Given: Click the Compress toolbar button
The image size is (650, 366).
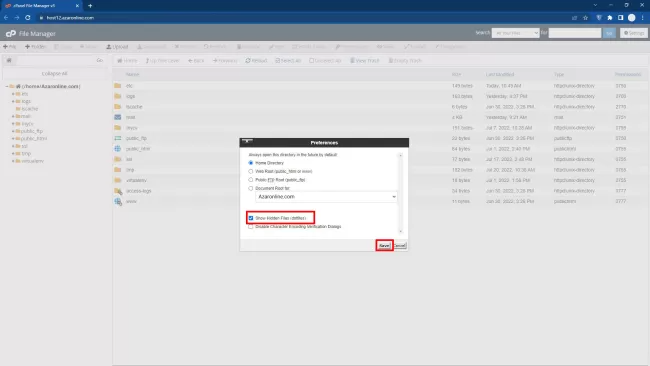Looking at the screenshot, I should tap(450, 47).
